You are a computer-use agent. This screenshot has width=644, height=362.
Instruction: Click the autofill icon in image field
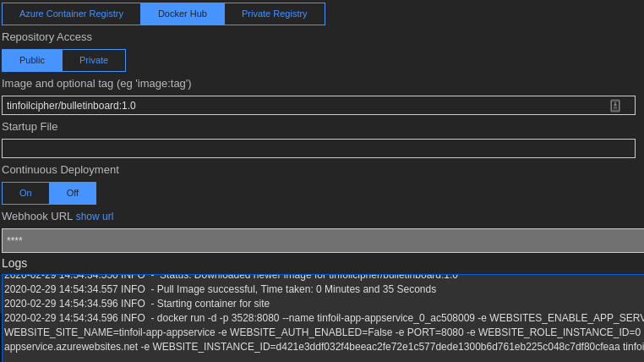click(x=615, y=106)
